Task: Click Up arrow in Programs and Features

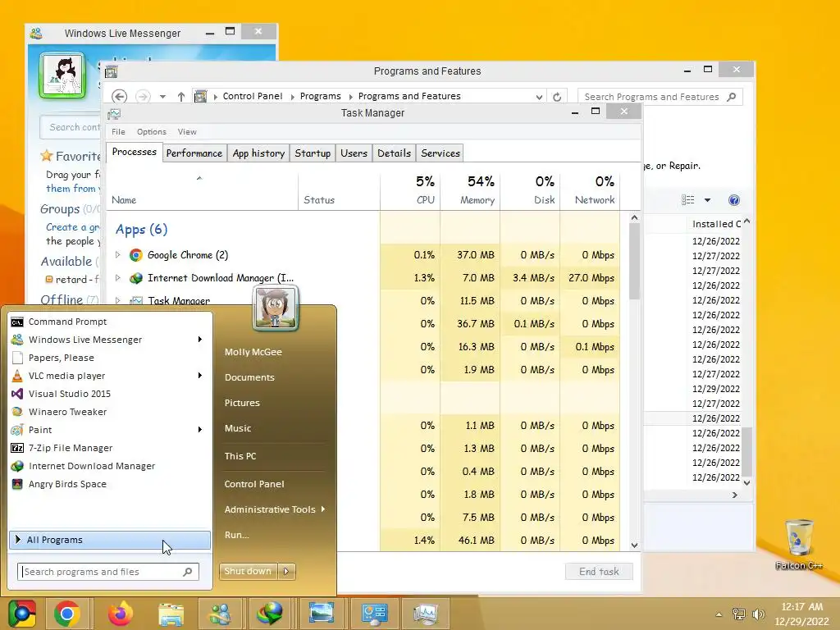Action: (181, 97)
